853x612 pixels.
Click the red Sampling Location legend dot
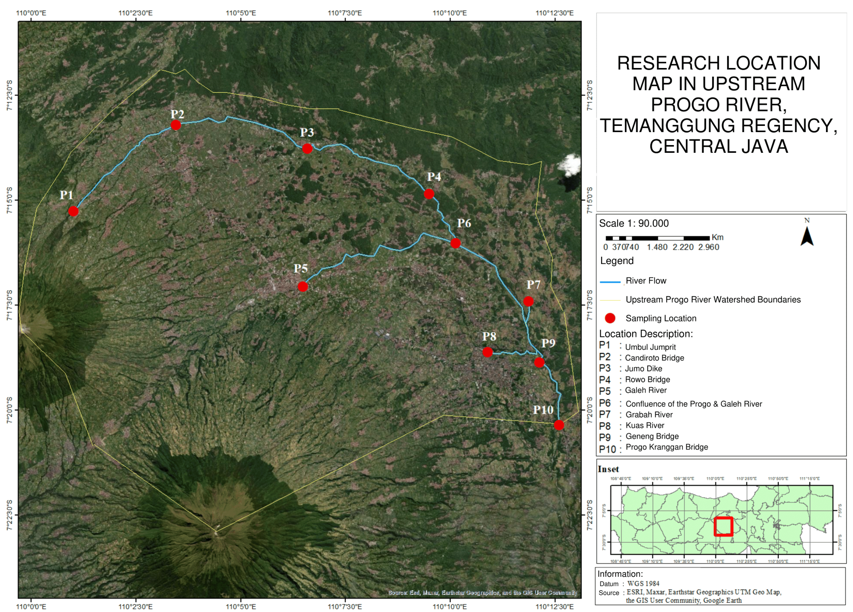(x=610, y=318)
